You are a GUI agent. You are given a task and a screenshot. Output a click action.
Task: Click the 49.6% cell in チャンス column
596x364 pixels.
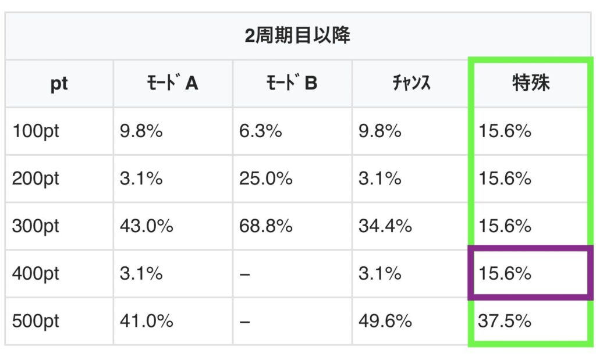[x=385, y=321]
